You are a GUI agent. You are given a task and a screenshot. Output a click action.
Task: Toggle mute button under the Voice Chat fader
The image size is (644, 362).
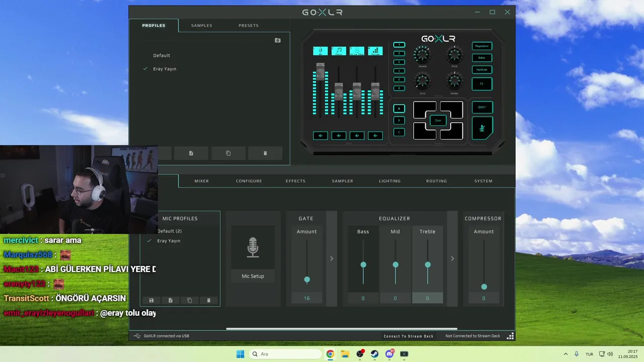tap(357, 136)
